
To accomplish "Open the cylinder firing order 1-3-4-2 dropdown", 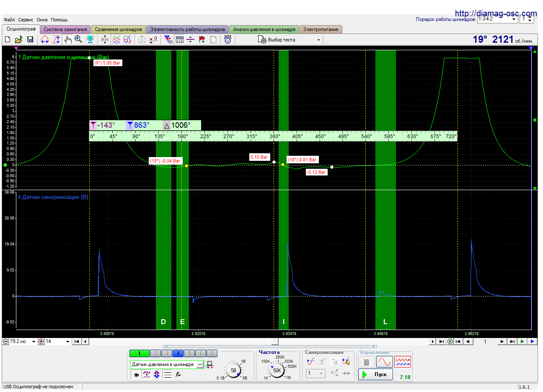I will pos(497,19).
